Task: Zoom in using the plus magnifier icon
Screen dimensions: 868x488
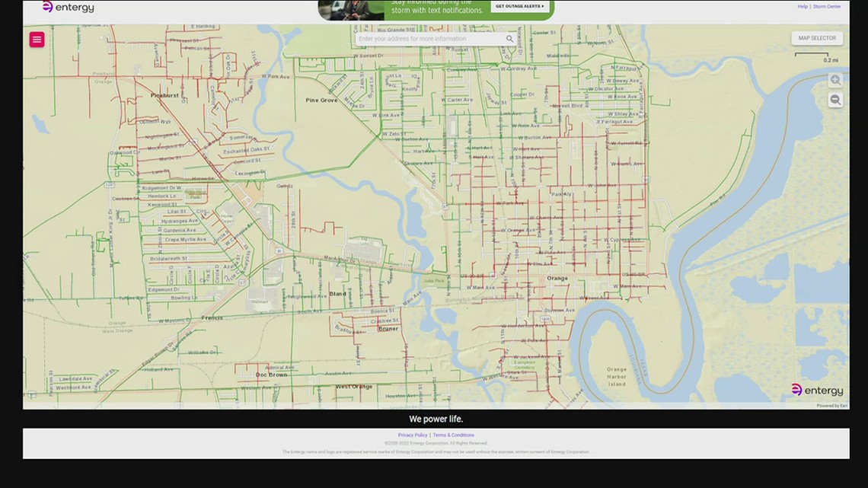Action: tap(834, 80)
